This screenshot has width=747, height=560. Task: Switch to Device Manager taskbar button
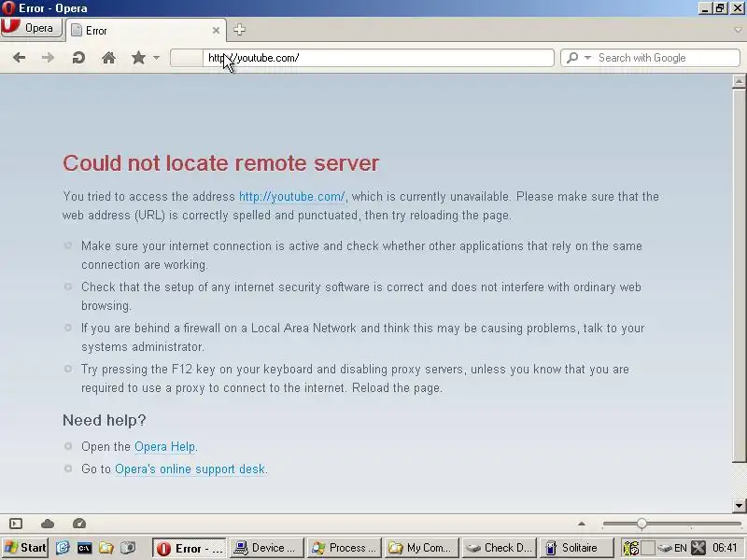tap(267, 548)
